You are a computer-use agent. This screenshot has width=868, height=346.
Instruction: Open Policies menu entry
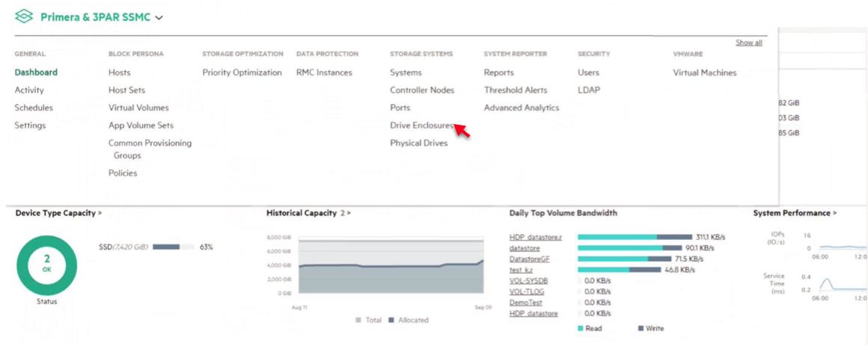pyautogui.click(x=123, y=173)
